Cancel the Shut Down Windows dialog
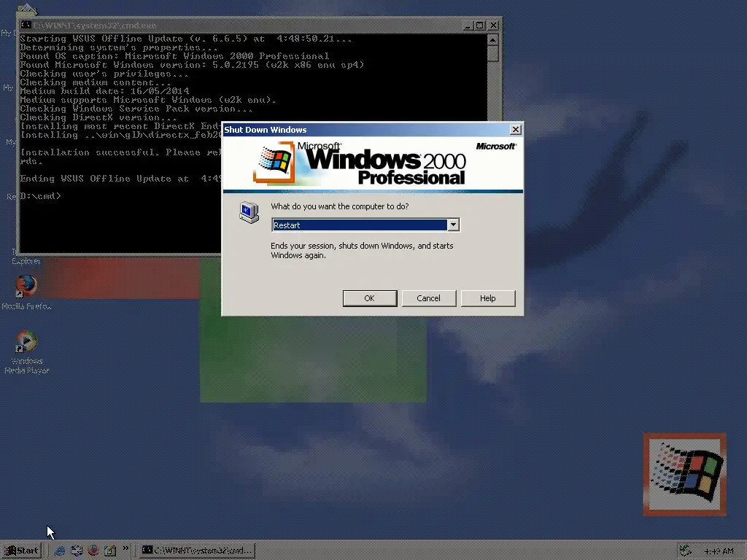This screenshot has height=560, width=747. coord(429,298)
